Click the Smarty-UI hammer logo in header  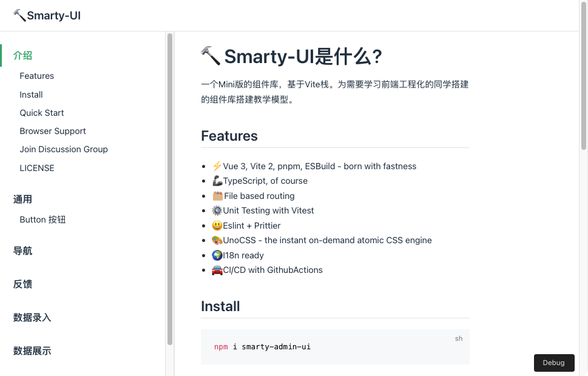tap(19, 16)
